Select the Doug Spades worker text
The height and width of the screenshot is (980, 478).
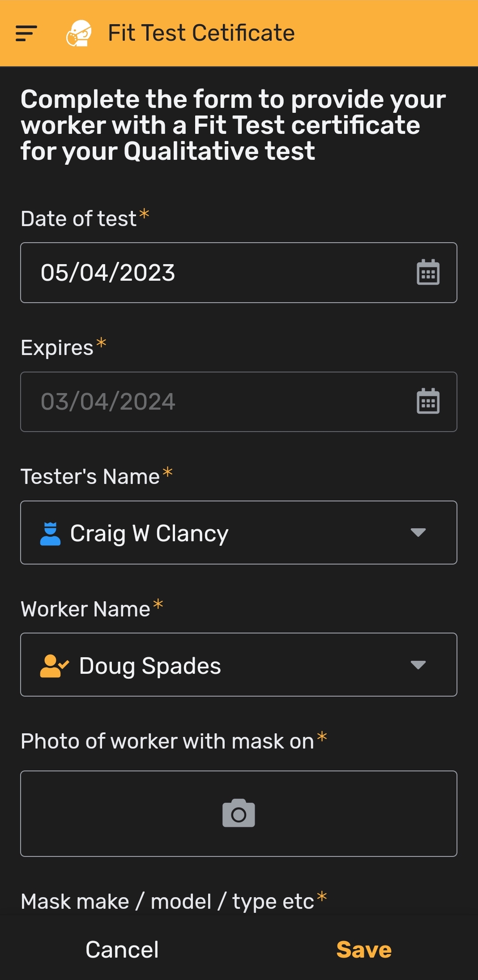(150, 666)
